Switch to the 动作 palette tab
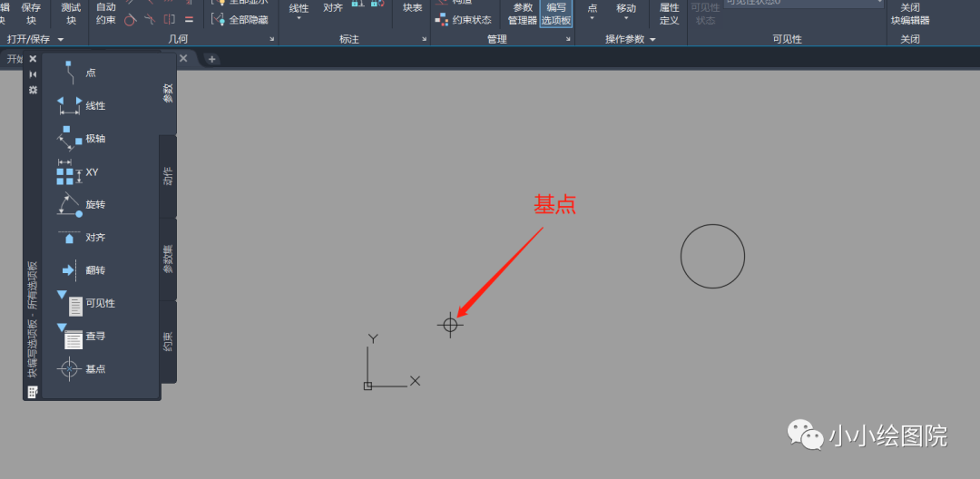980x479 pixels. (x=168, y=176)
